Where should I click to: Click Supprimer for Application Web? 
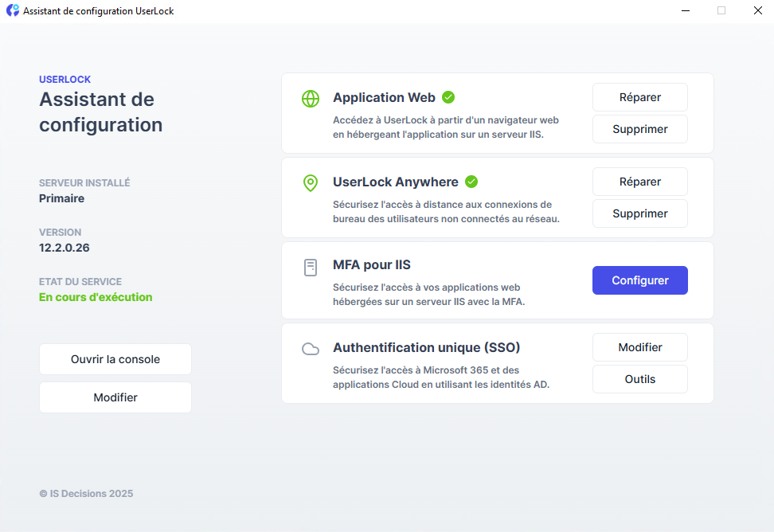pyautogui.click(x=639, y=129)
